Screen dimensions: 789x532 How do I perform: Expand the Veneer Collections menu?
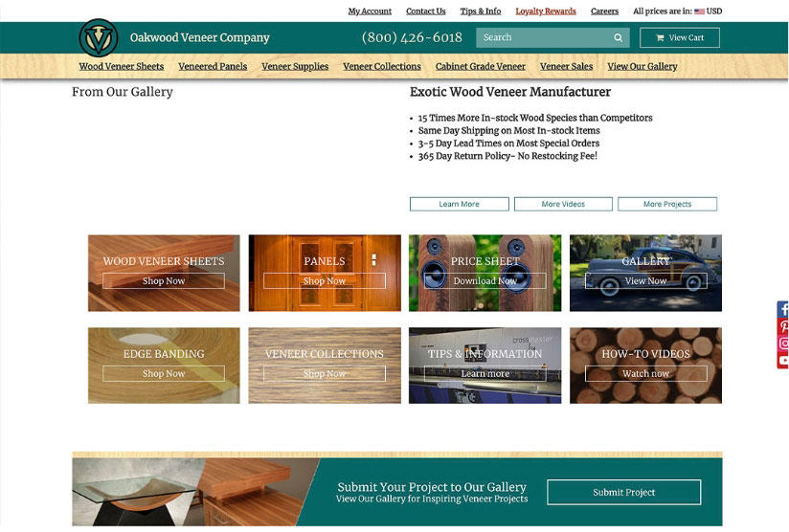(x=382, y=67)
